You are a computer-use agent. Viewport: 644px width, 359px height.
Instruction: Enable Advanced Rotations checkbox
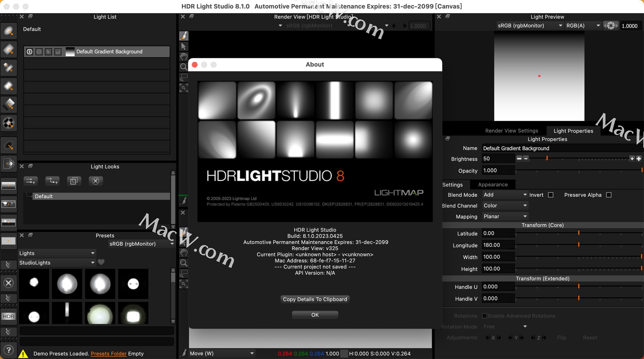[x=484, y=316]
